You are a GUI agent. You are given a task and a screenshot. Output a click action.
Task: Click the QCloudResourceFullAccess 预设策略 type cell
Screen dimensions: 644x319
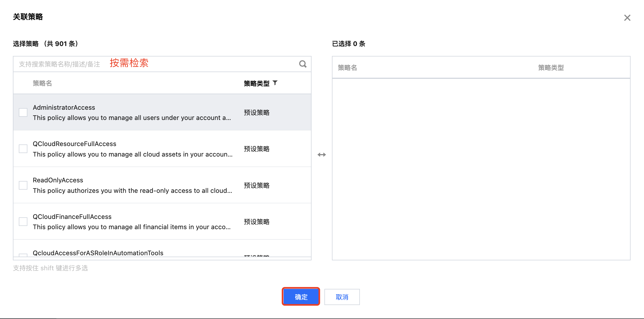256,149
